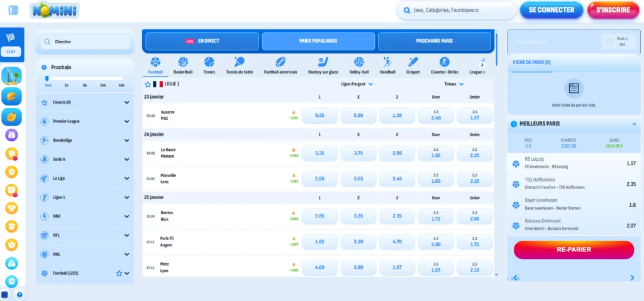Toggle odds 9.85 for Auxerre win
This screenshot has height=301, width=644.
319,116
